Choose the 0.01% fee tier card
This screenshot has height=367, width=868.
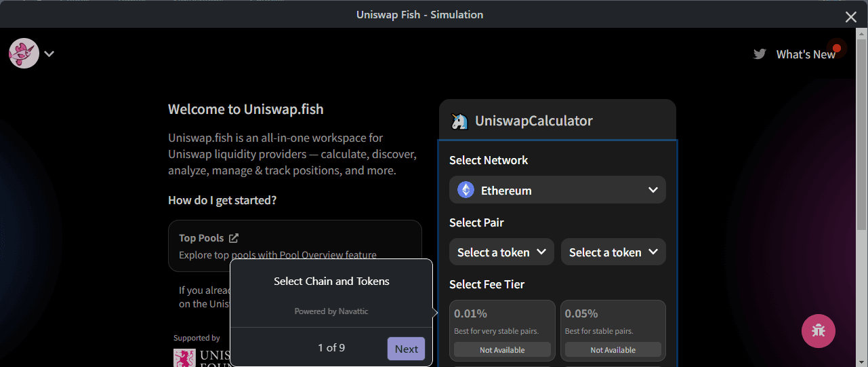pos(502,330)
